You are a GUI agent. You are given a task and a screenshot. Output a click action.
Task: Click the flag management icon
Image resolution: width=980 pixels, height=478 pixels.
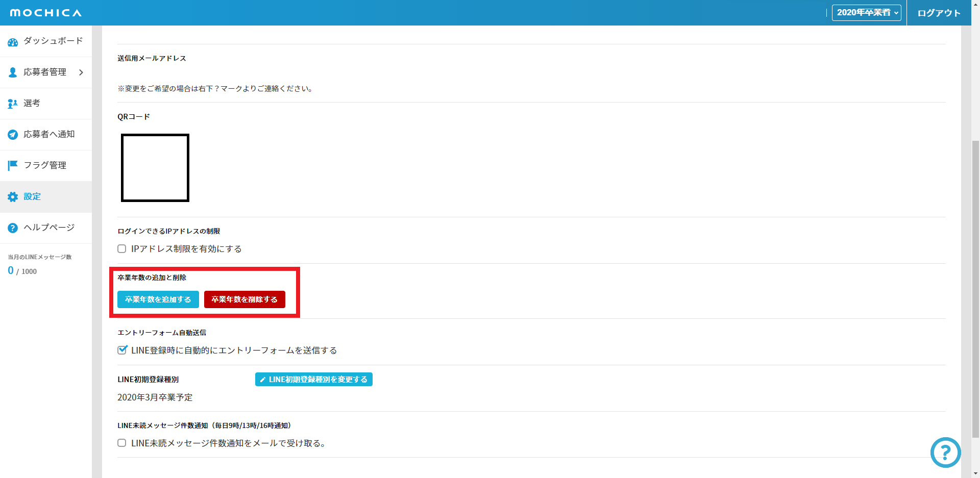(13, 165)
